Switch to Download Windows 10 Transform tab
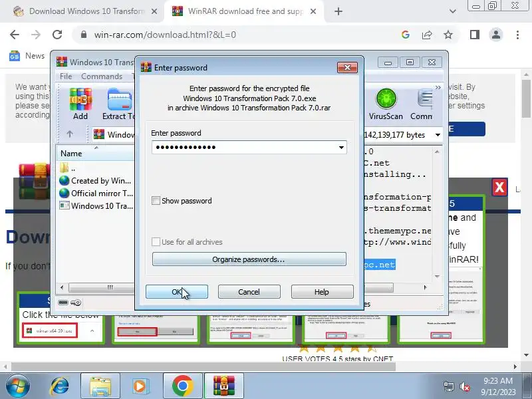Screen dimensions: 532x399 pos(80,11)
